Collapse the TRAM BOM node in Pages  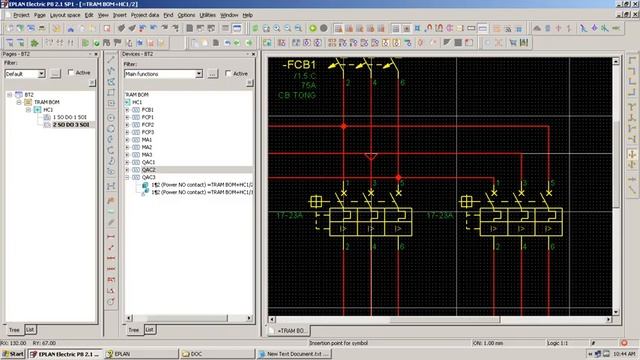coord(19,102)
